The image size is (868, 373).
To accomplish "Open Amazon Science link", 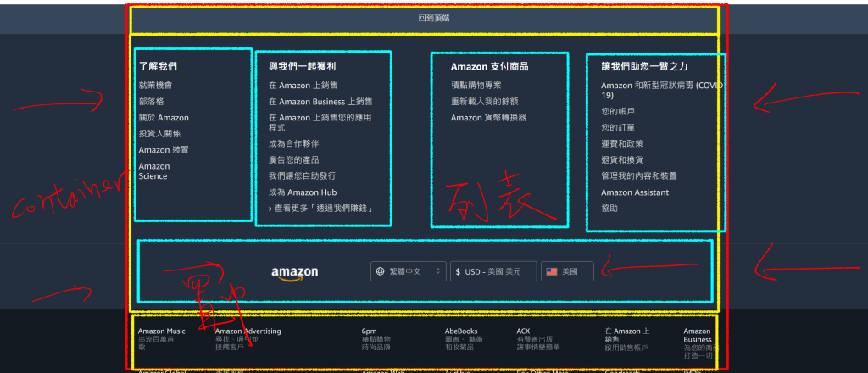I will pos(154,171).
